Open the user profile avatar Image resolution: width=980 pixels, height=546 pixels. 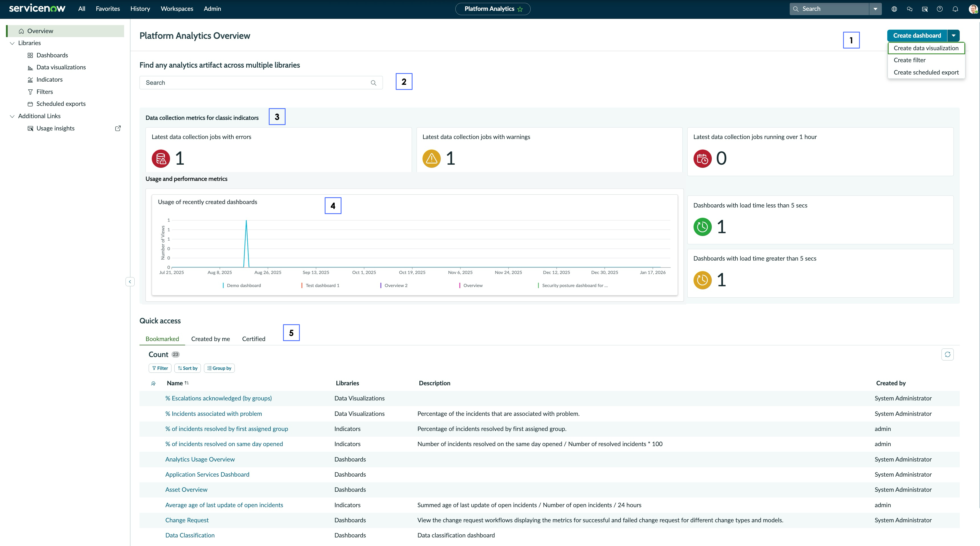[x=973, y=9]
